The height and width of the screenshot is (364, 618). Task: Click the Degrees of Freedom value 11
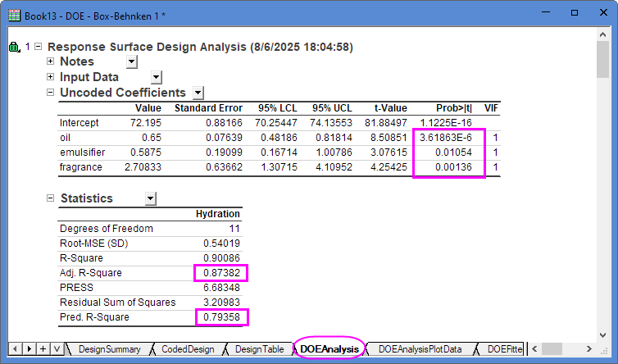[234, 229]
